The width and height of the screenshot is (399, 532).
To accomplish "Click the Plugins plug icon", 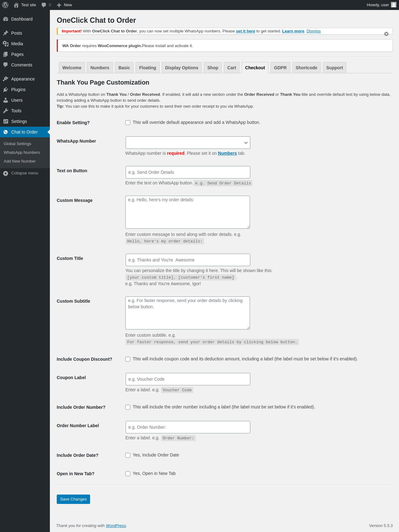I will tap(6, 90).
